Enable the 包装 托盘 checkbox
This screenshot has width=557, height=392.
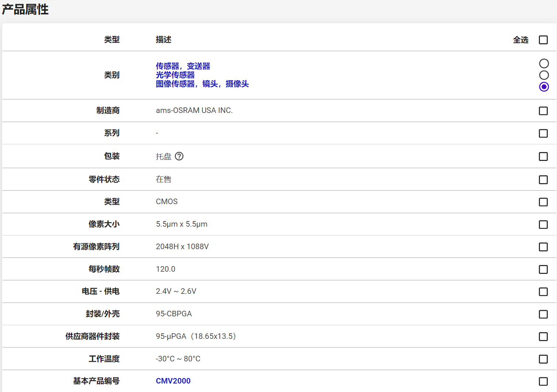click(x=543, y=157)
